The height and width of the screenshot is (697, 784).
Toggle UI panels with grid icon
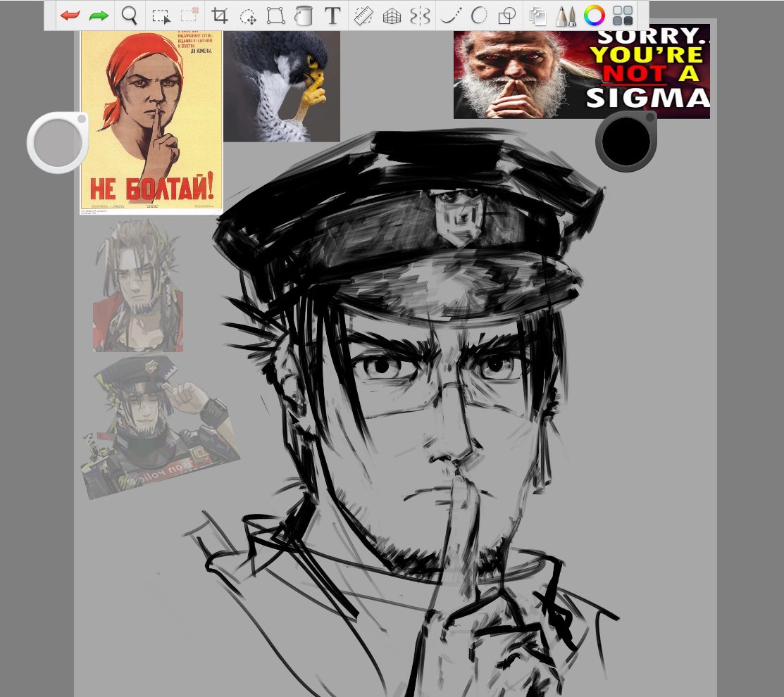click(x=623, y=15)
